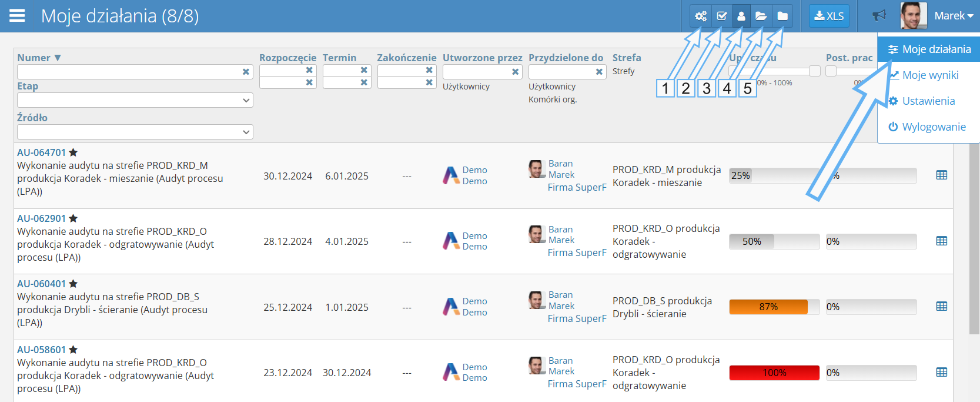Click the Post. prac slider handle

(831, 71)
